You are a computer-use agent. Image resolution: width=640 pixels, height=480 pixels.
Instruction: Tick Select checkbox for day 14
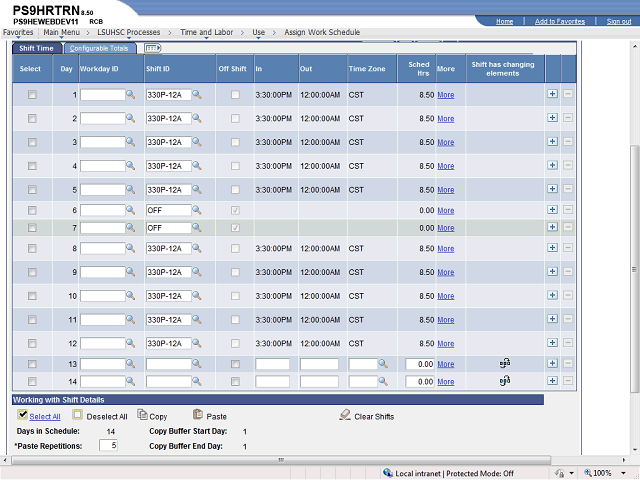tap(32, 381)
